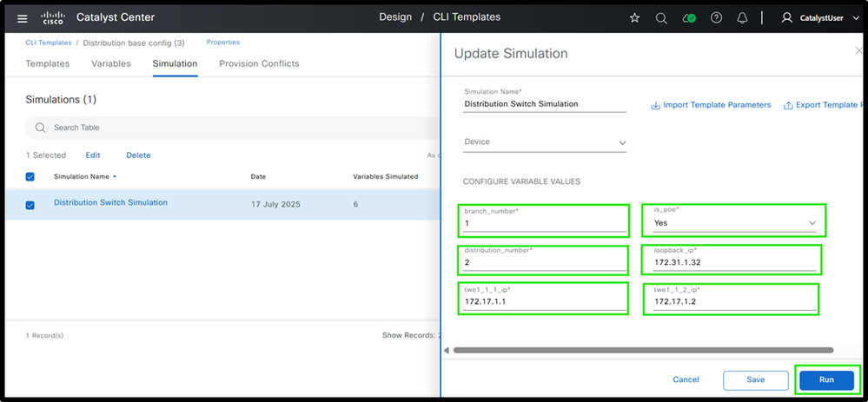Click the user profile avatar icon
The width and height of the screenshot is (868, 402).
pos(786,18)
